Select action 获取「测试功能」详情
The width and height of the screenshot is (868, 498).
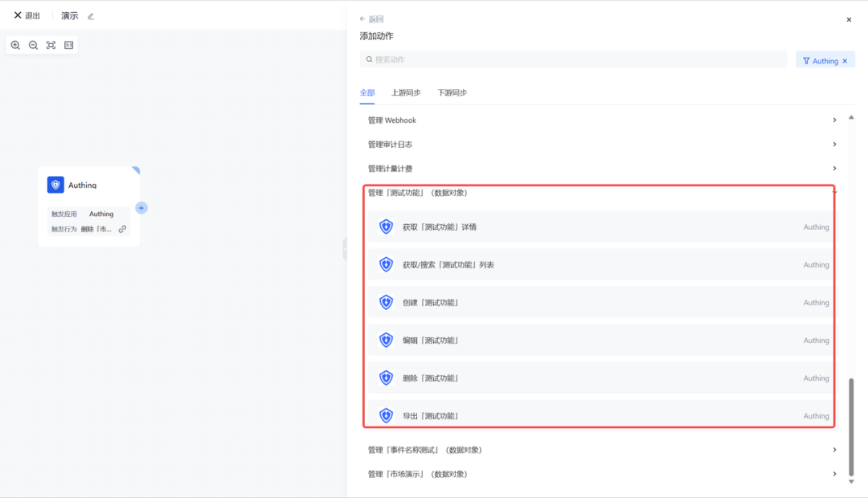click(602, 227)
